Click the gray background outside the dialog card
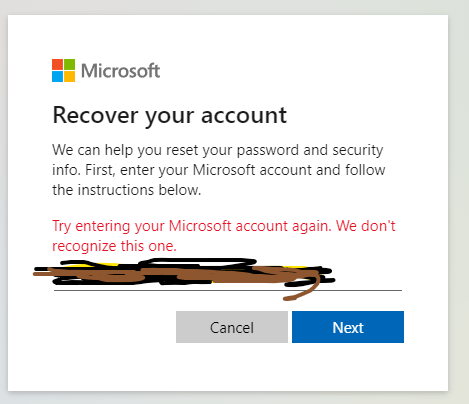The width and height of the screenshot is (469, 404). tap(459, 200)
